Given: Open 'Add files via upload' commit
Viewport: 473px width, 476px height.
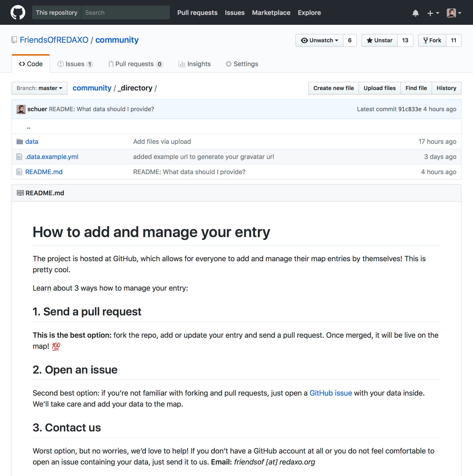Looking at the screenshot, I should click(x=162, y=142).
